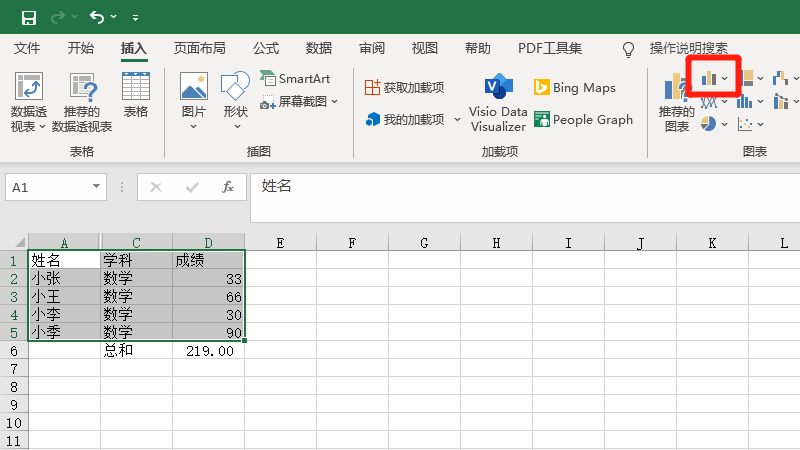The height and width of the screenshot is (450, 800).
Task: Select cell D6 containing 219.00
Action: pyautogui.click(x=208, y=351)
